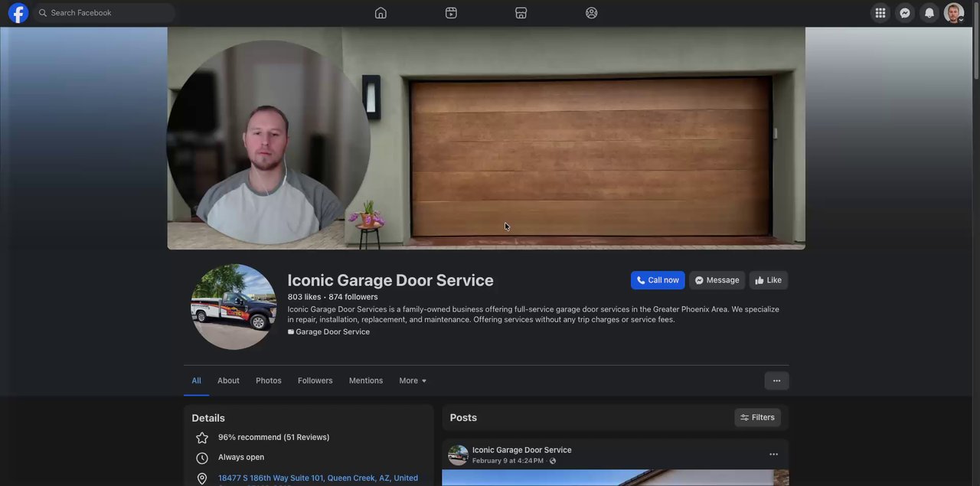Open the post author avatar

458,455
